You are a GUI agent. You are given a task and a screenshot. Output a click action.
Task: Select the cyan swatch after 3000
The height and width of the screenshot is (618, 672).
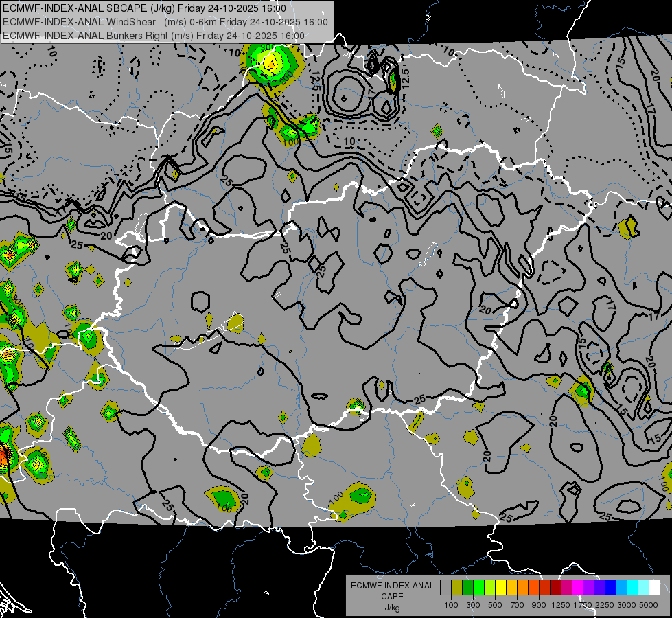click(633, 588)
